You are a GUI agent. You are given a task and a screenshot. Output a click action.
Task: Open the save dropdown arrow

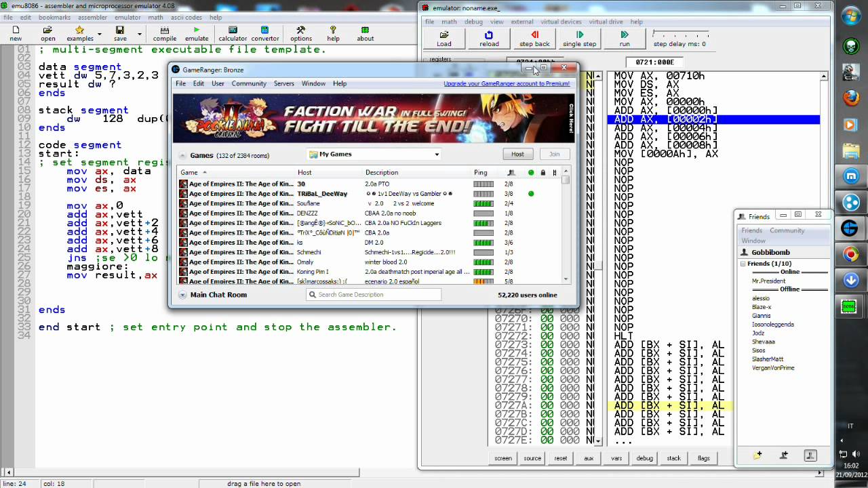click(140, 34)
